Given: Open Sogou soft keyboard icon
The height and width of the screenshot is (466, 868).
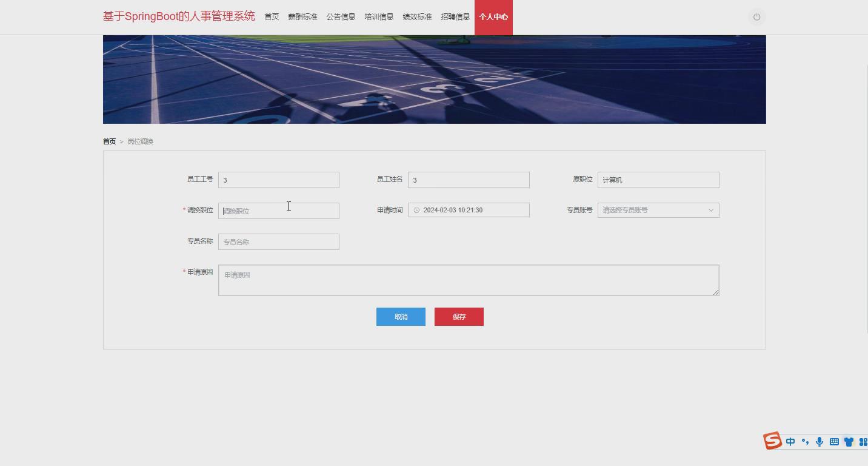Looking at the screenshot, I should (x=834, y=442).
